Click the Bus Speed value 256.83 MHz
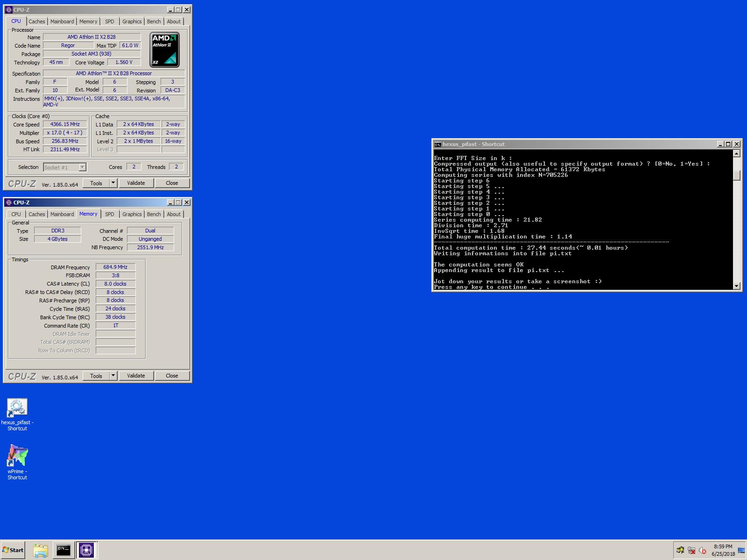This screenshot has width=747, height=560. 65,141
